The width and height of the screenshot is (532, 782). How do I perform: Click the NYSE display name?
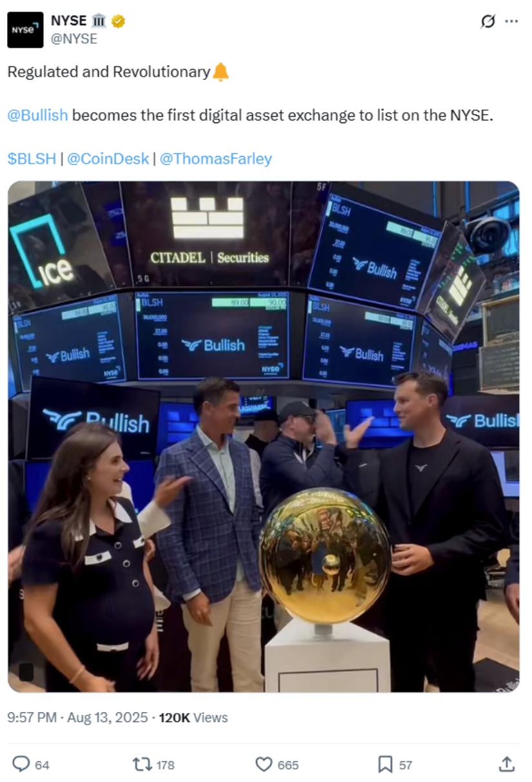pyautogui.click(x=69, y=21)
